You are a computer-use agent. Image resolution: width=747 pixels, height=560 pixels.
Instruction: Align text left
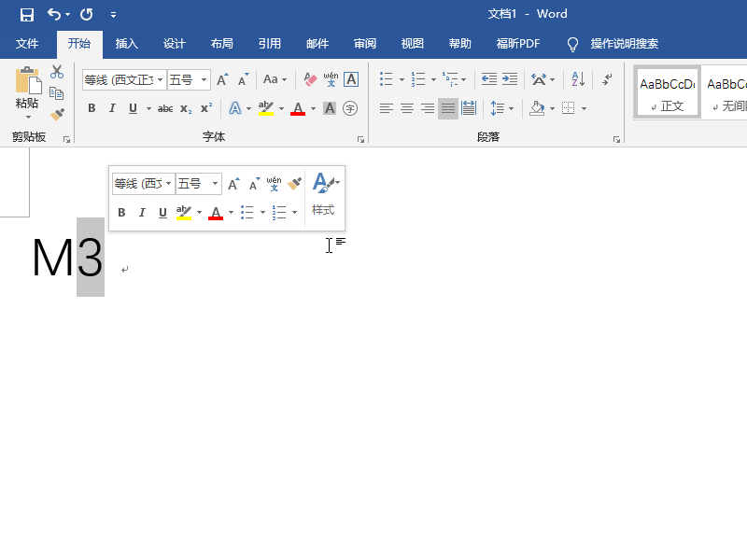[387, 108]
